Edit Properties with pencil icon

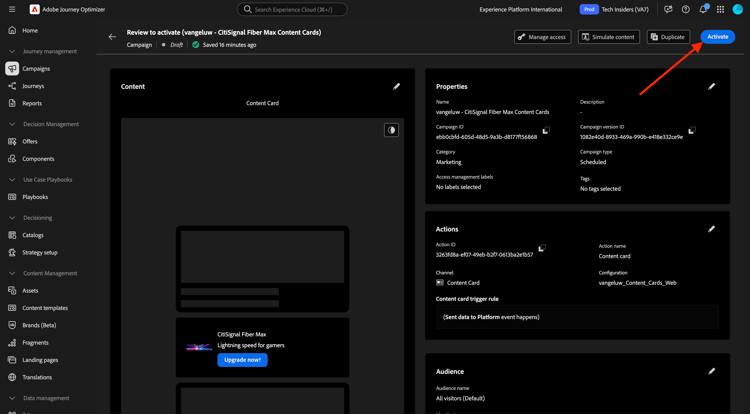(x=712, y=87)
